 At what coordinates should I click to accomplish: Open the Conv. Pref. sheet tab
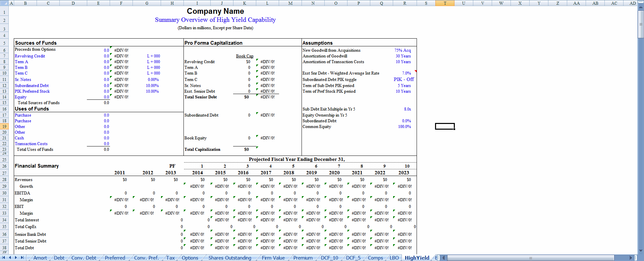[146, 258]
